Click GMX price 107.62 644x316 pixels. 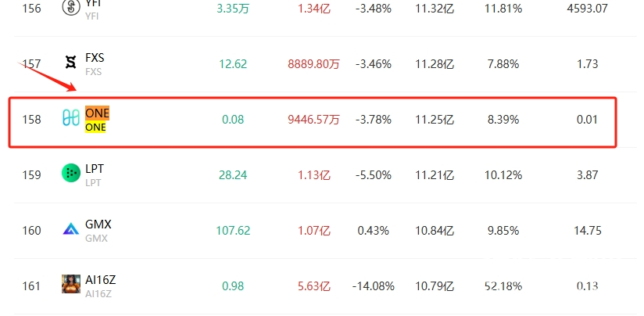click(x=233, y=231)
